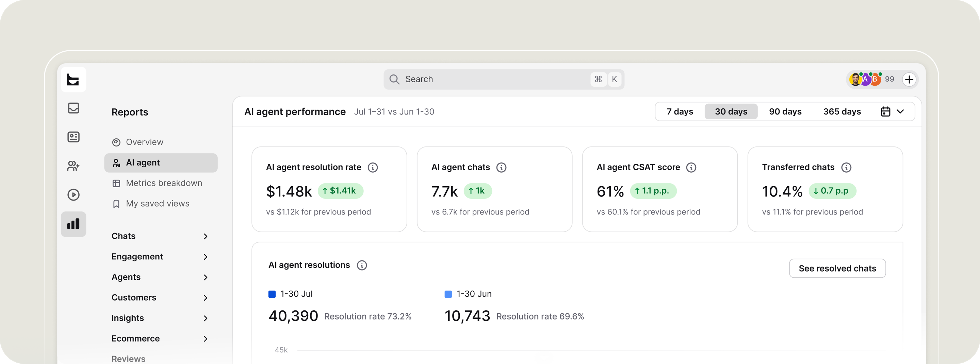Click the 1.1 p.p. increase badge

[x=653, y=191]
